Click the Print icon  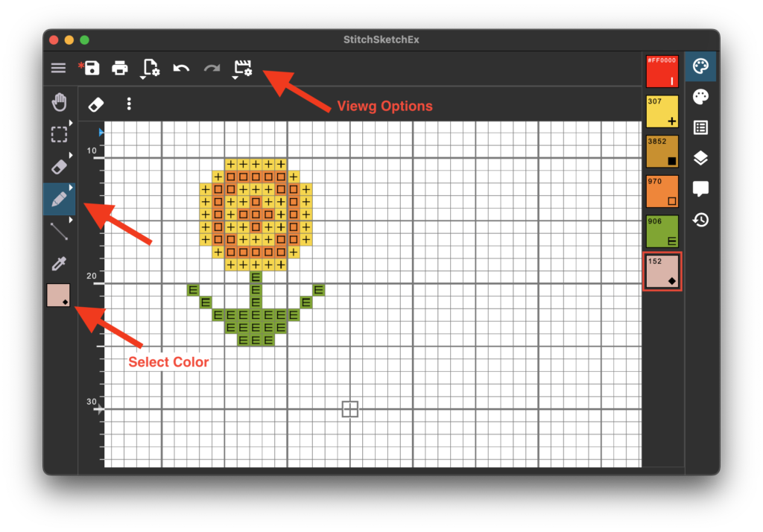coord(120,69)
